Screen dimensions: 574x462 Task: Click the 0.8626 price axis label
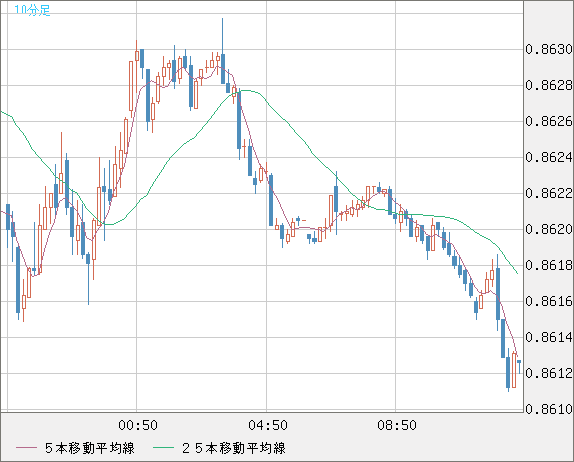pyautogui.click(x=549, y=121)
